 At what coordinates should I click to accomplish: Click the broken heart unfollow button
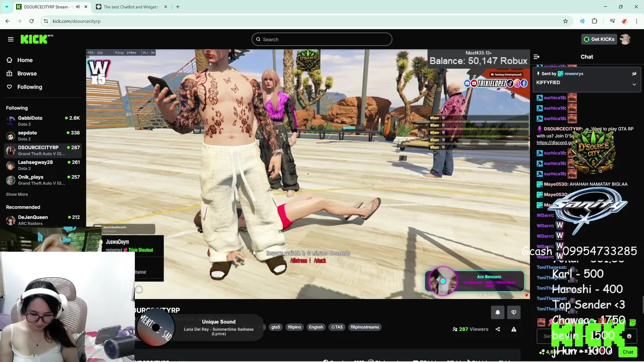[514, 312]
